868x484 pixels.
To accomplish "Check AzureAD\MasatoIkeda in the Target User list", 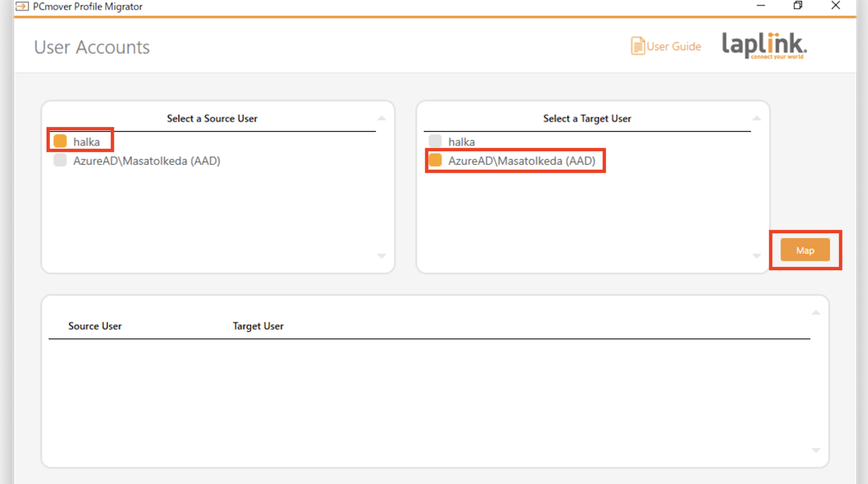I will (x=435, y=161).
